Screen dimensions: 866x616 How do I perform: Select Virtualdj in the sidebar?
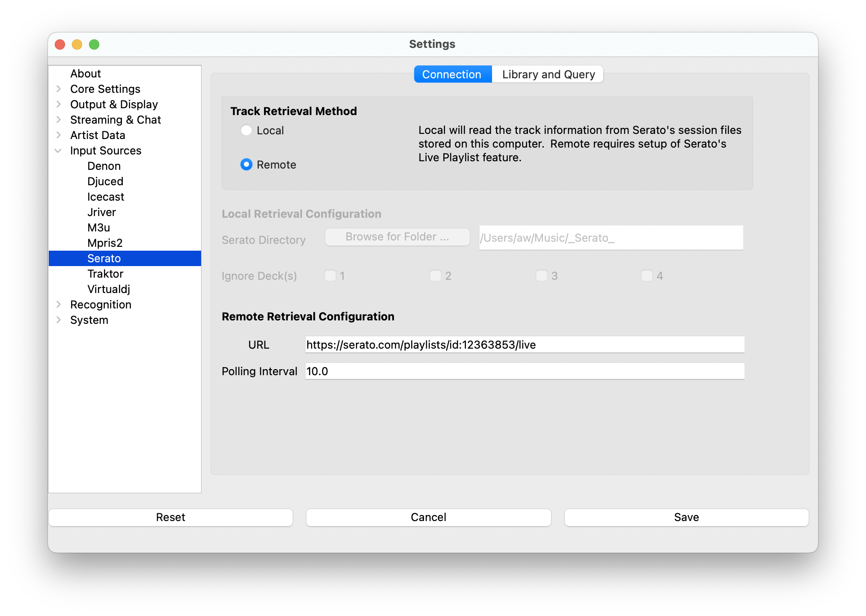tap(109, 289)
